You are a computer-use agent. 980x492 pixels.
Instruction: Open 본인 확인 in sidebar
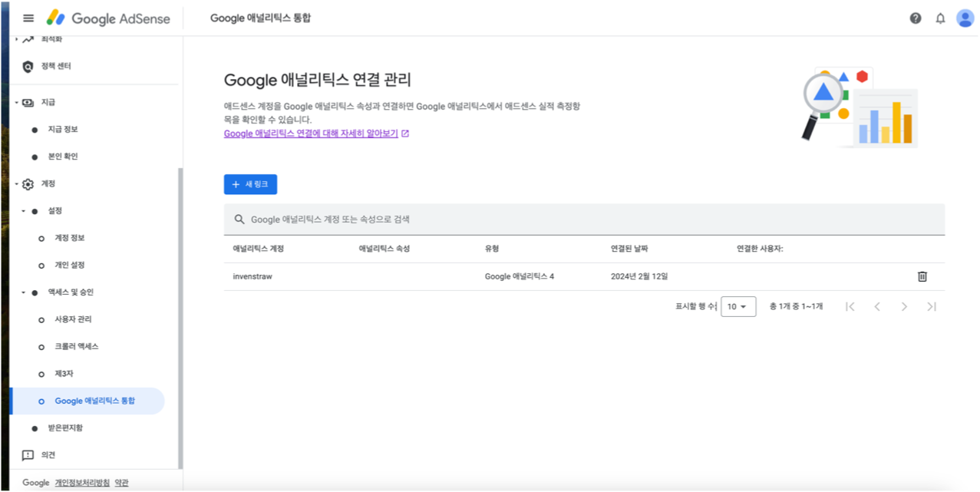(x=63, y=157)
